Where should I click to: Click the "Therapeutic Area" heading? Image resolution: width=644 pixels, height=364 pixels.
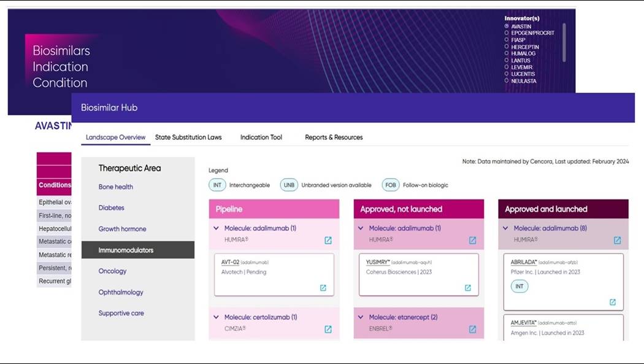[x=130, y=168]
